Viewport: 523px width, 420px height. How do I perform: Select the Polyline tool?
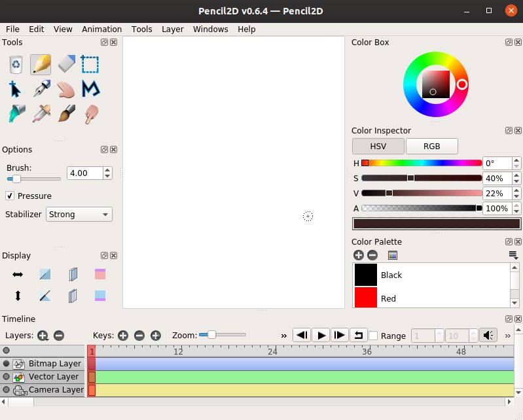pyautogui.click(x=90, y=89)
